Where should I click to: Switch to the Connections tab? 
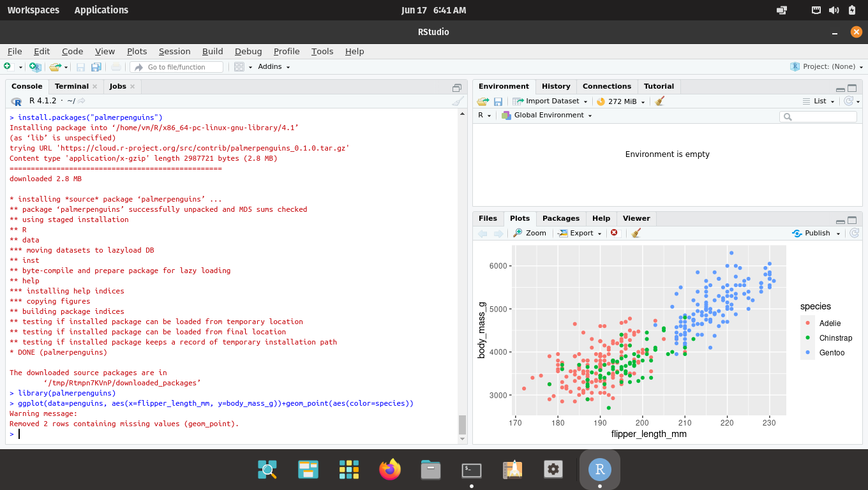pos(607,86)
